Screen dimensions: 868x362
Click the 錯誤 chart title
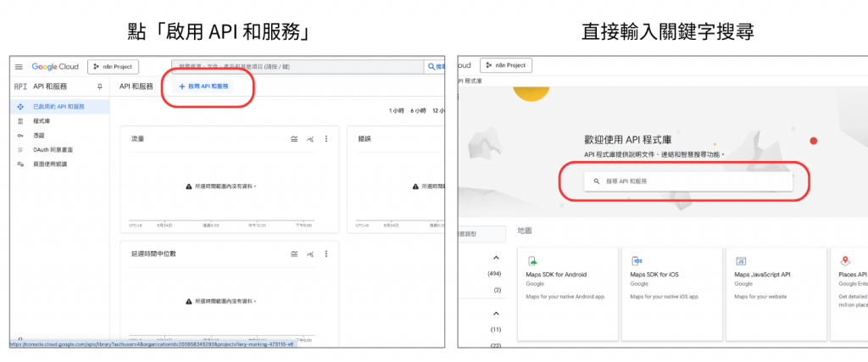[364, 139]
